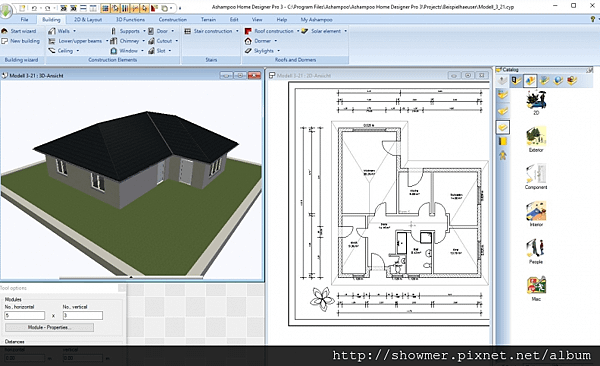Expand the Solar element dropdown arrow

click(345, 31)
